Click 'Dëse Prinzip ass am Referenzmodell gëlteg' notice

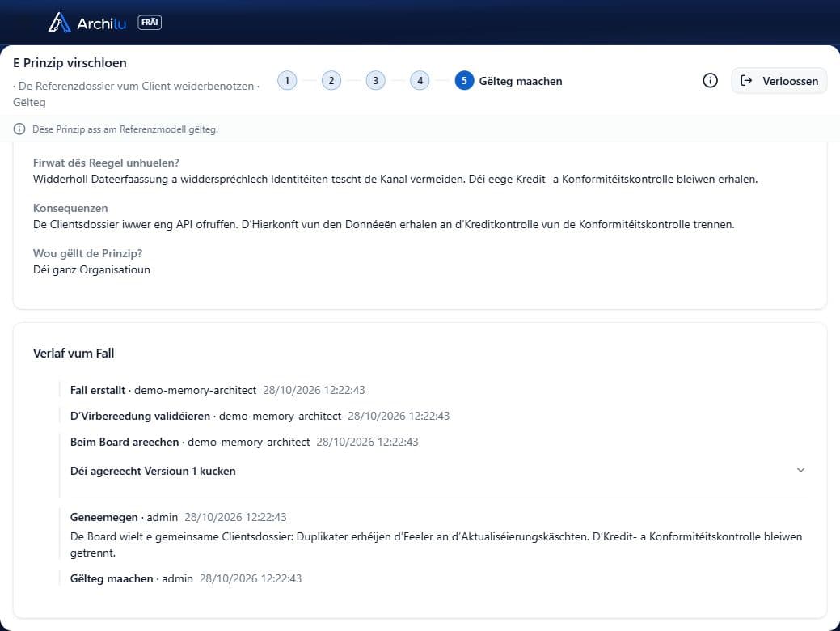point(125,129)
